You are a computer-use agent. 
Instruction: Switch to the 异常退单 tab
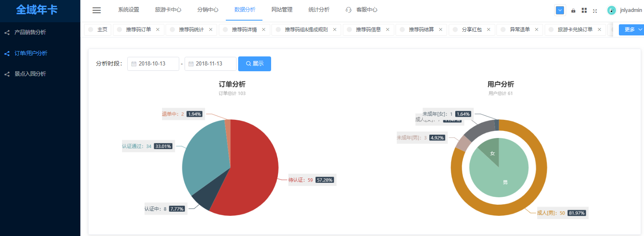coord(520,30)
